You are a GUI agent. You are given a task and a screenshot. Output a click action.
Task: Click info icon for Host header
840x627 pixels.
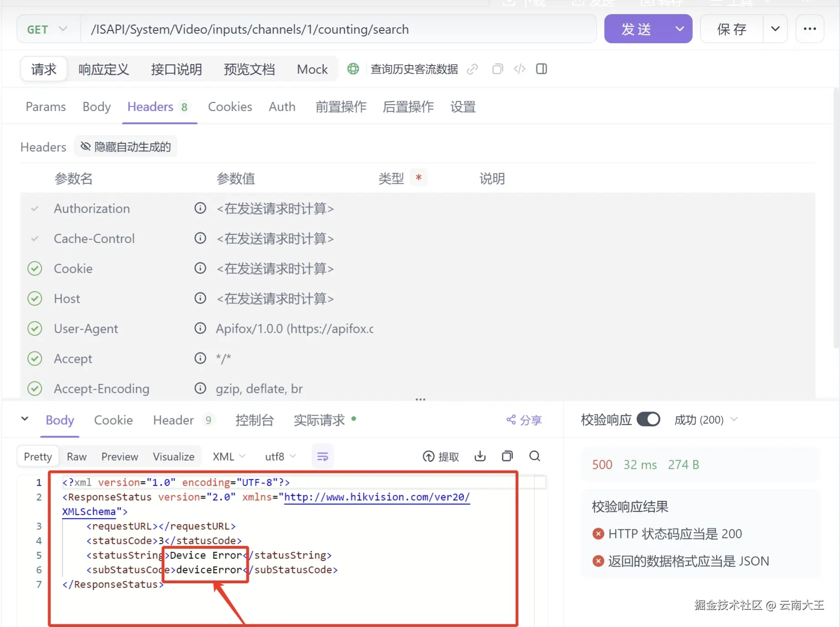point(200,298)
